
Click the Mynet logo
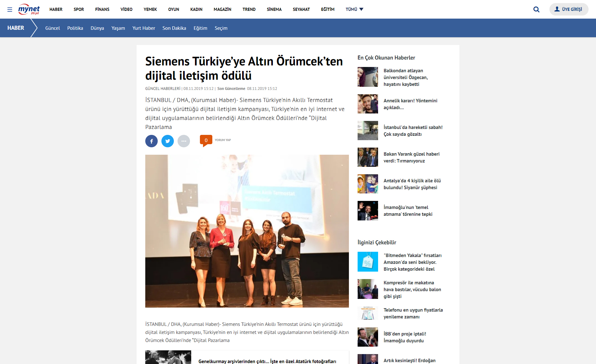tap(29, 9)
